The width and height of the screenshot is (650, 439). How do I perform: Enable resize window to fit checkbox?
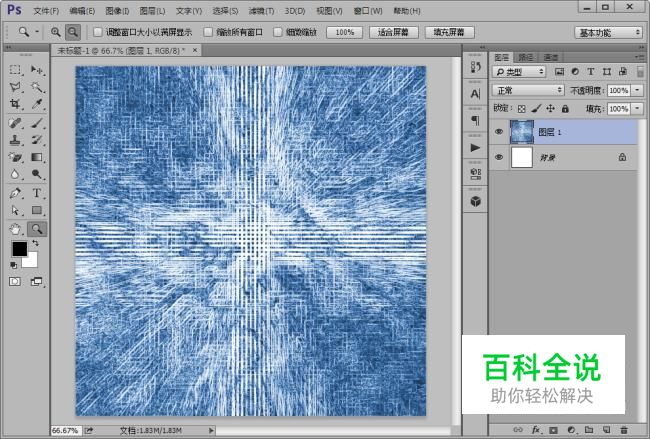coord(98,32)
